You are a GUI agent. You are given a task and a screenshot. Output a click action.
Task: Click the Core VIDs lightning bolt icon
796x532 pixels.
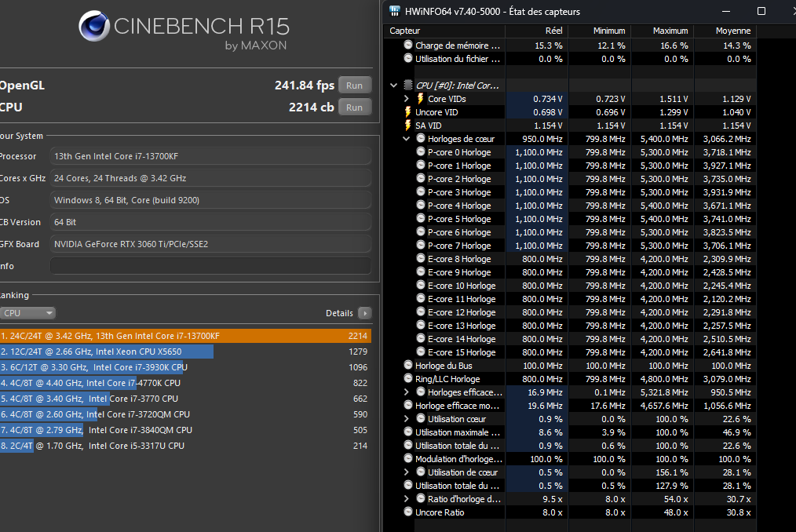point(420,99)
